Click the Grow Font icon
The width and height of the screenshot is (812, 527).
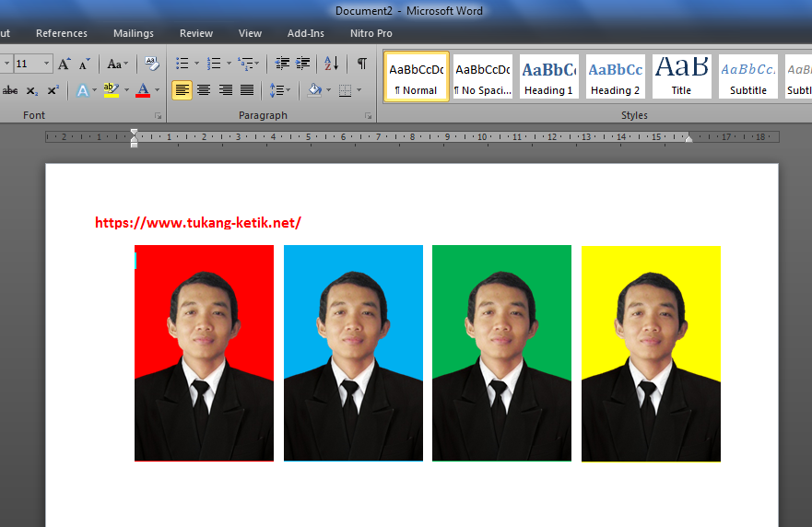coord(65,64)
